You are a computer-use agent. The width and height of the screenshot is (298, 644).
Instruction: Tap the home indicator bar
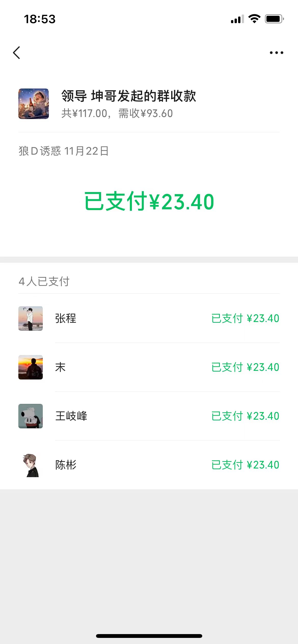coord(149,636)
